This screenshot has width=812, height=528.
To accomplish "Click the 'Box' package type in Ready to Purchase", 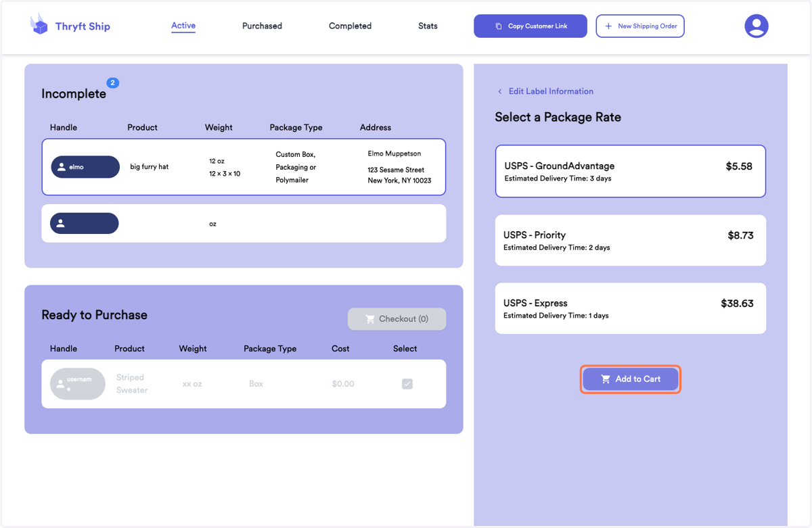I will (256, 384).
